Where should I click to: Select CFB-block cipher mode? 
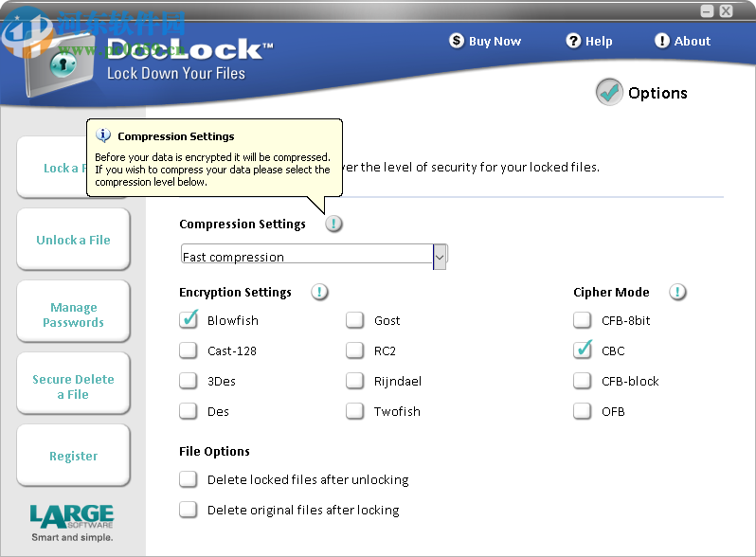583,381
